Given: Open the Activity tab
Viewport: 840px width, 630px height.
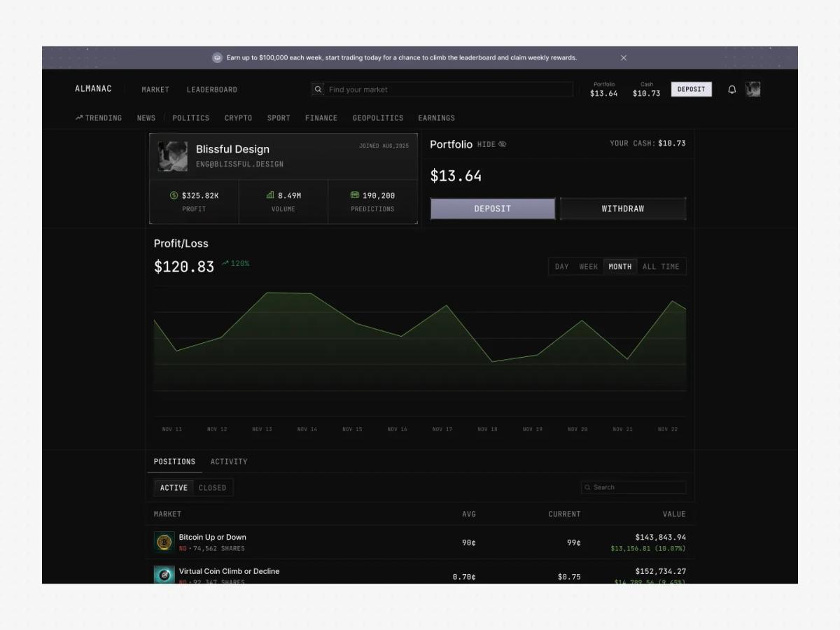Looking at the screenshot, I should [x=229, y=461].
